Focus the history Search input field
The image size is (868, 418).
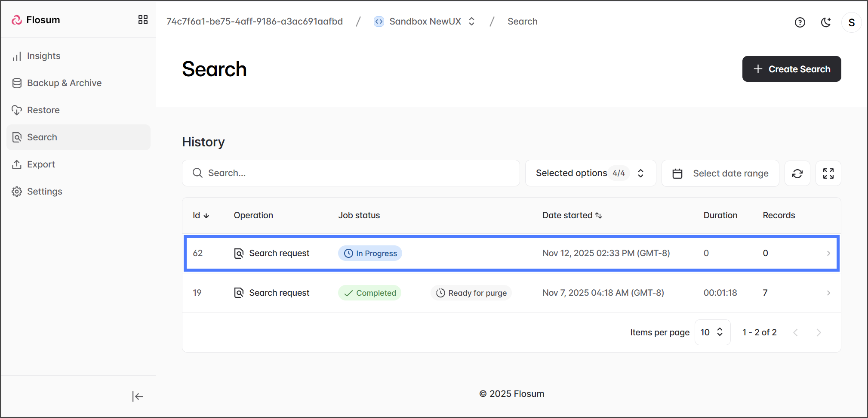351,173
